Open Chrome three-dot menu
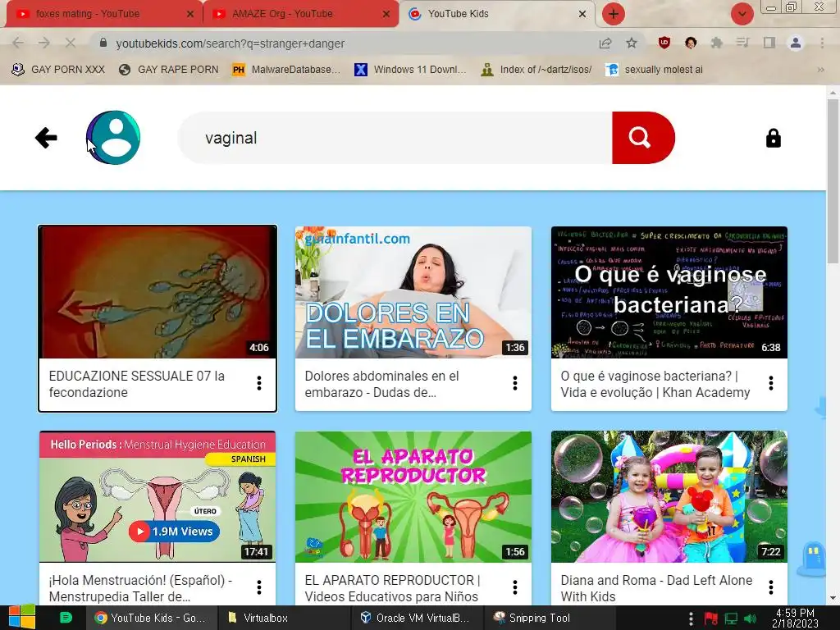 [822, 43]
